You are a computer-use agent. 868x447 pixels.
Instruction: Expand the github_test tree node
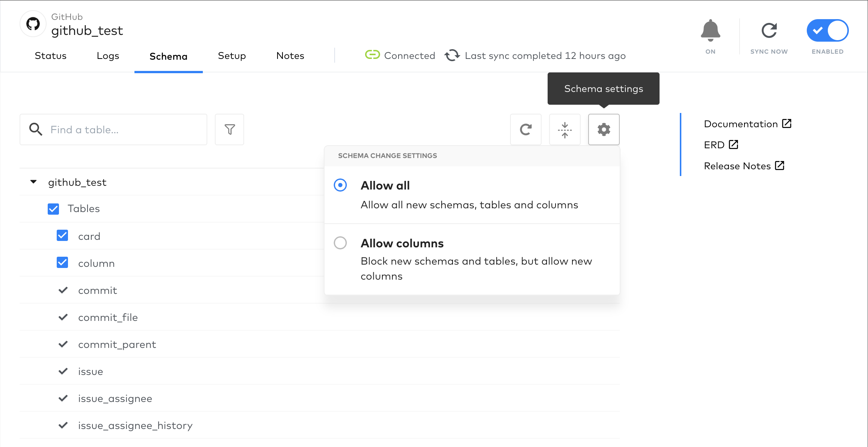[x=34, y=182]
